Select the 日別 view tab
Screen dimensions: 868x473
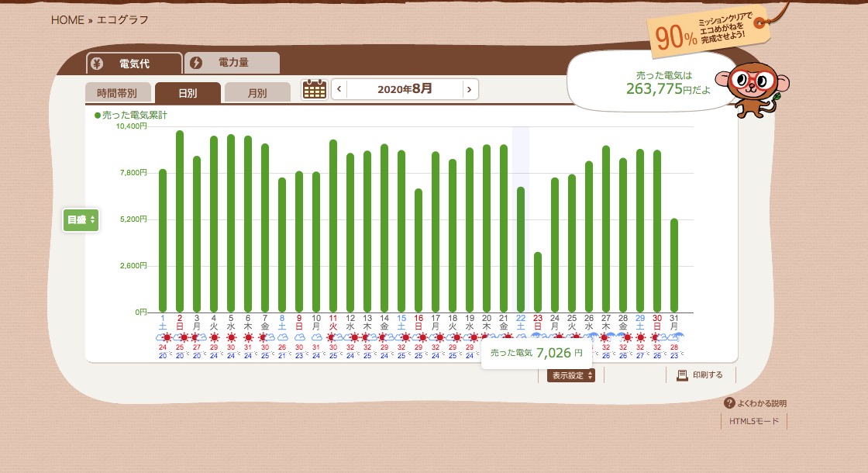[x=188, y=93]
